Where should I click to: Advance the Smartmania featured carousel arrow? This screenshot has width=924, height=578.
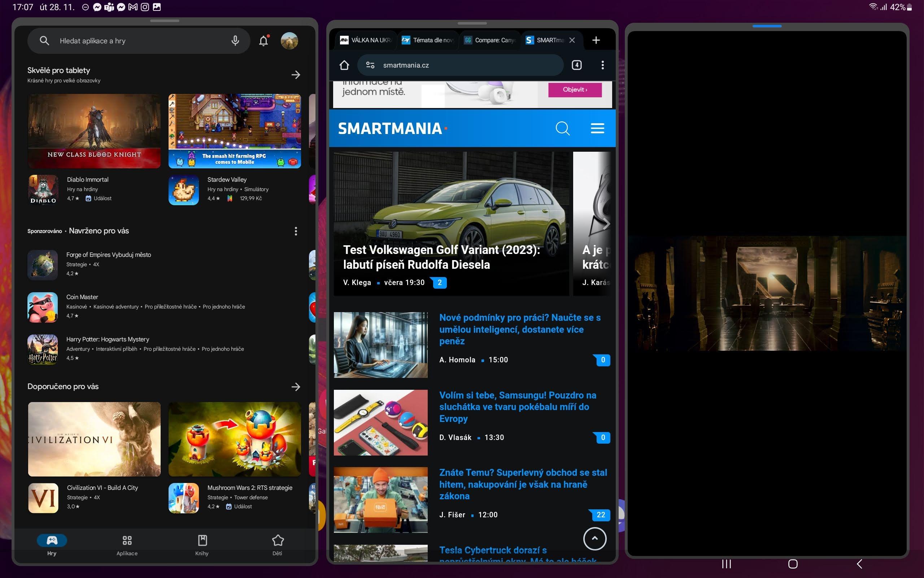(x=606, y=224)
